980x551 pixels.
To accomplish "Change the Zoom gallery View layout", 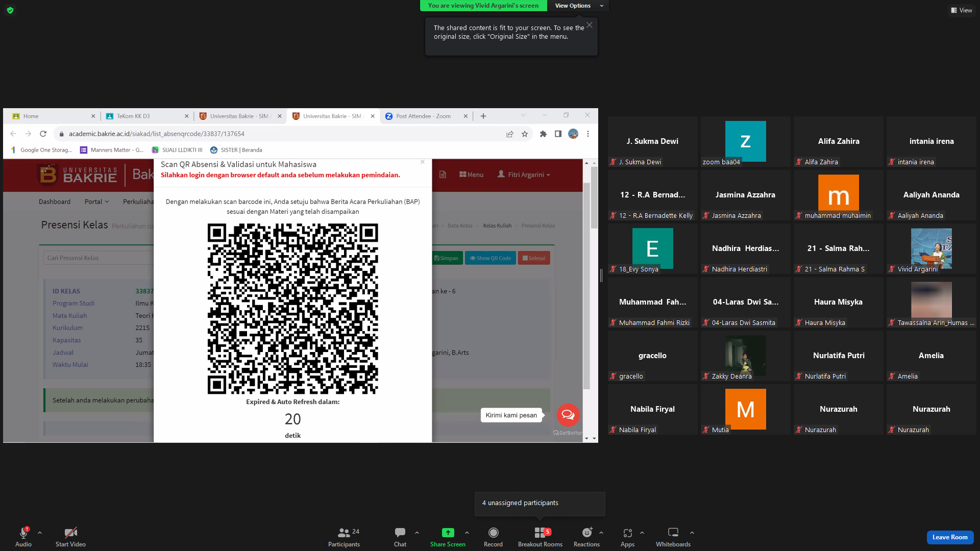I will coord(961,10).
